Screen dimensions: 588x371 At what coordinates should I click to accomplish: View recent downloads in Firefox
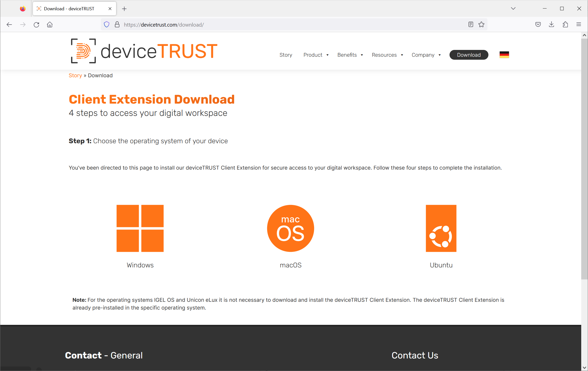pos(551,24)
